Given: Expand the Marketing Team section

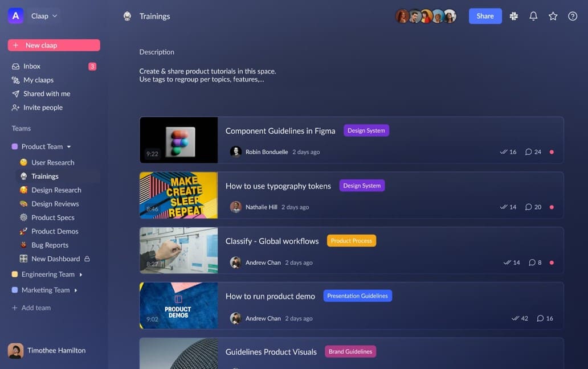Looking at the screenshot, I should [76, 290].
